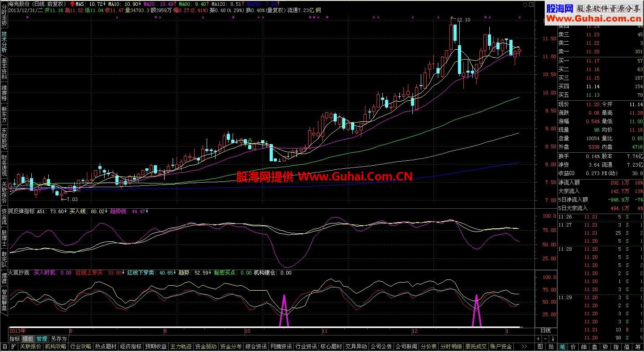Select the 筹 tab at bottom right
Screen dimensions: 644x352
[638, 347]
